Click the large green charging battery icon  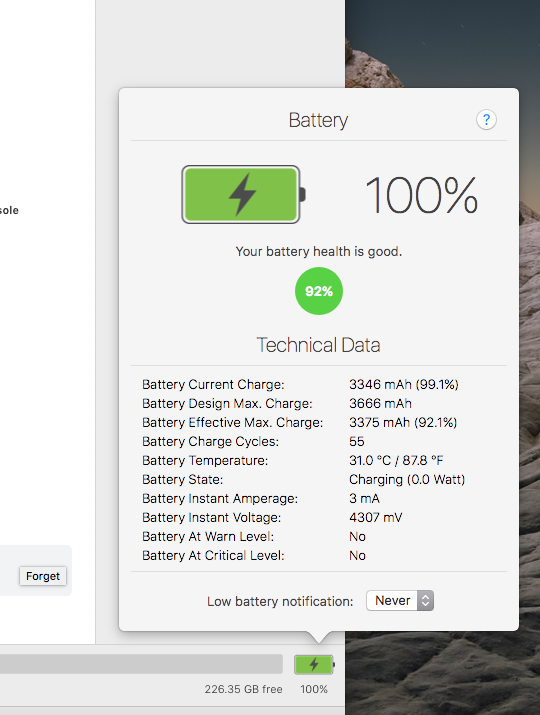244,195
